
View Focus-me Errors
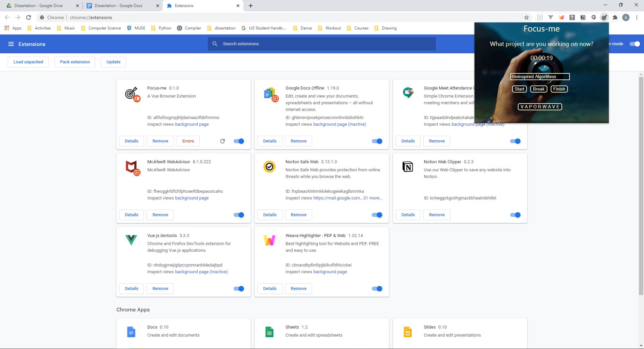point(188,141)
